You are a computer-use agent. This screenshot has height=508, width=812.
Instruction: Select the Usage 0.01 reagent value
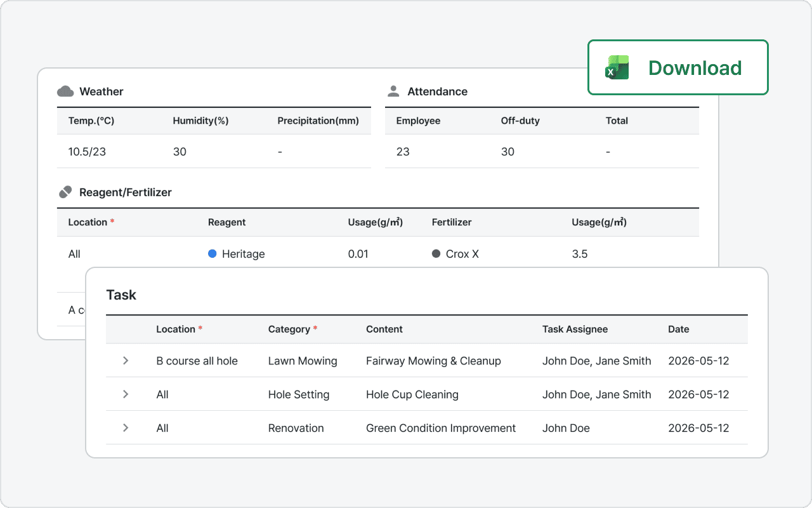(x=358, y=254)
